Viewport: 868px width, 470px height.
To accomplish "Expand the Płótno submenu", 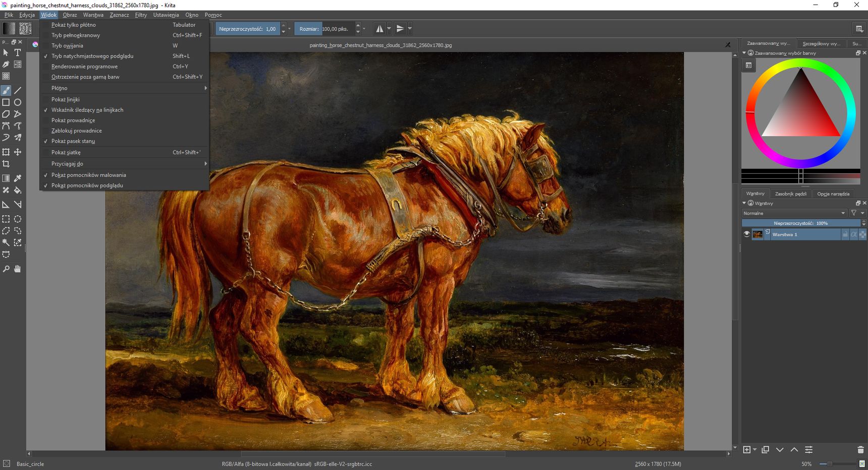I will point(124,88).
